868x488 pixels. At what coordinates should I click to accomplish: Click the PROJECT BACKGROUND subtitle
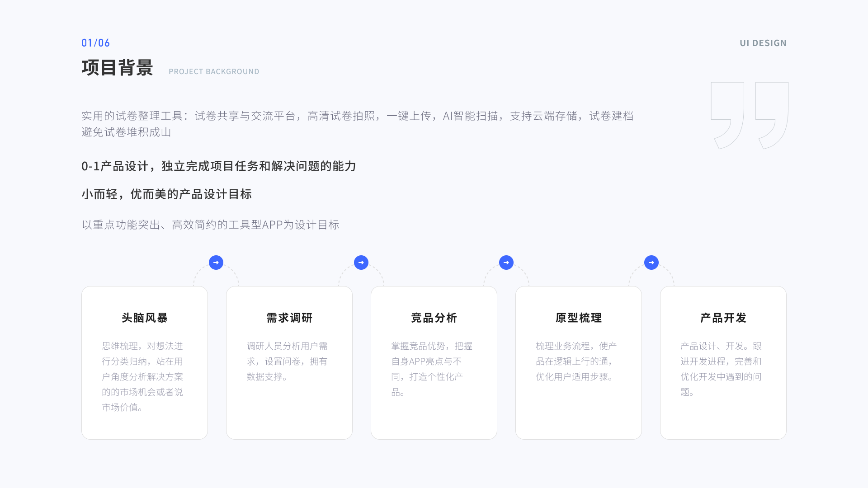click(214, 71)
